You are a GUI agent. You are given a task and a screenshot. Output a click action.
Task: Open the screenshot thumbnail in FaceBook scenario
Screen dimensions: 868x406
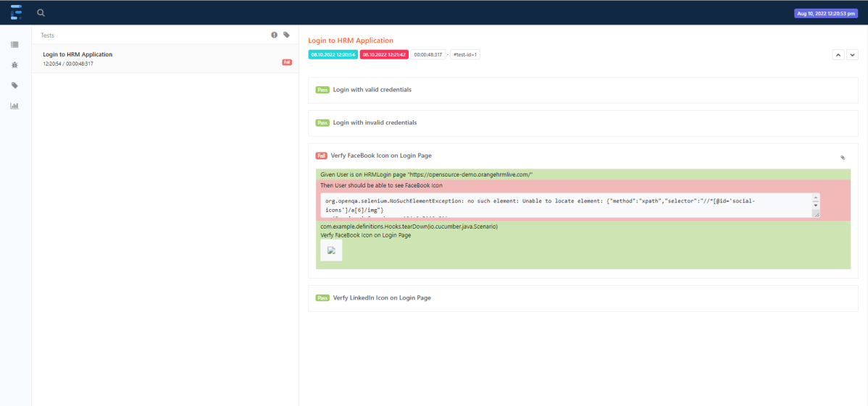click(x=331, y=250)
